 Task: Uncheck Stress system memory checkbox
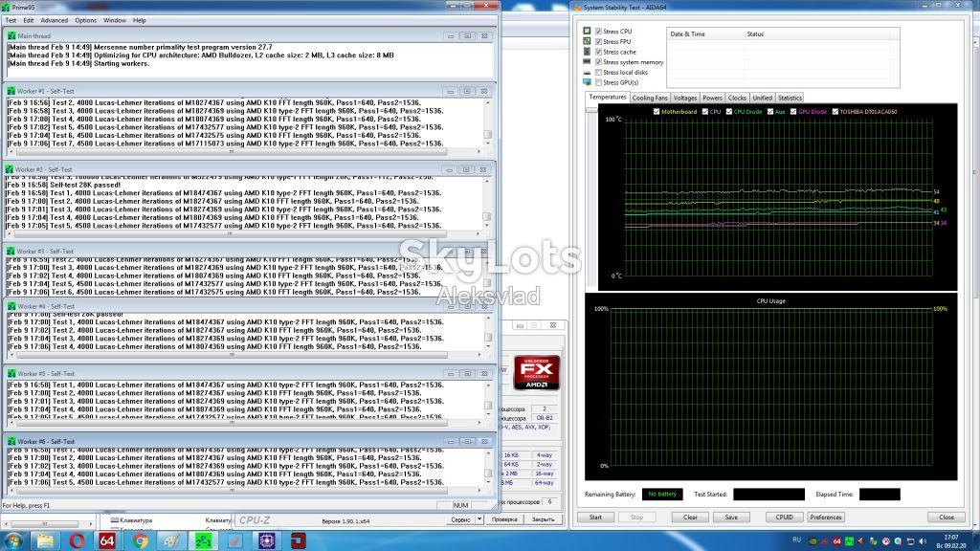tap(599, 62)
